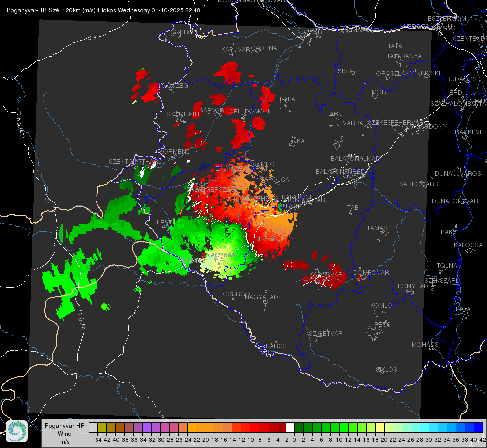Click the DUNAFOLDVAR city label
This screenshot has height=448, width=487.
pos(455,201)
